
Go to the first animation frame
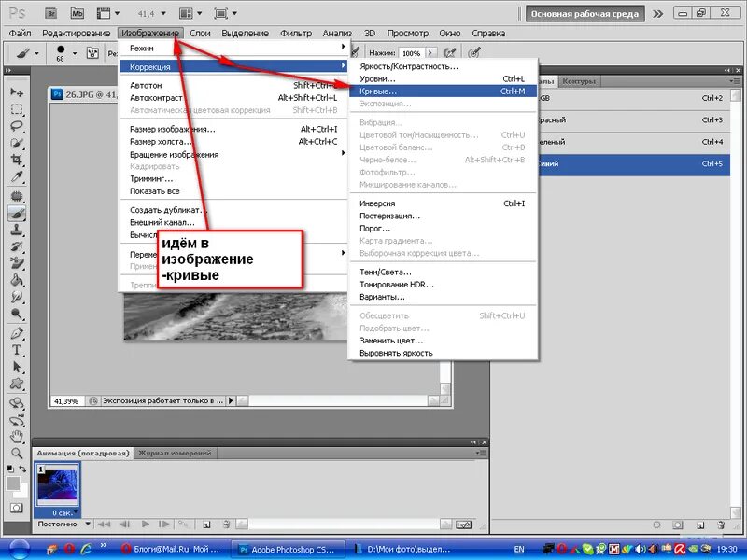(104, 525)
